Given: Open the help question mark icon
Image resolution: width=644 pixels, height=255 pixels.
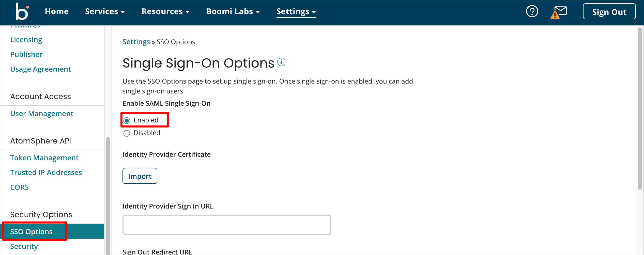Looking at the screenshot, I should coord(532,11).
